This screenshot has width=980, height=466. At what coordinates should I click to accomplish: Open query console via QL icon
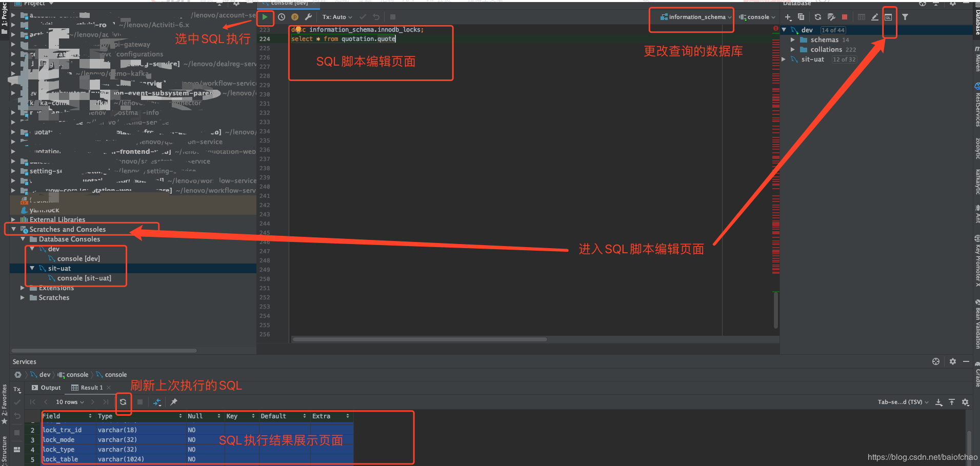pos(889,17)
